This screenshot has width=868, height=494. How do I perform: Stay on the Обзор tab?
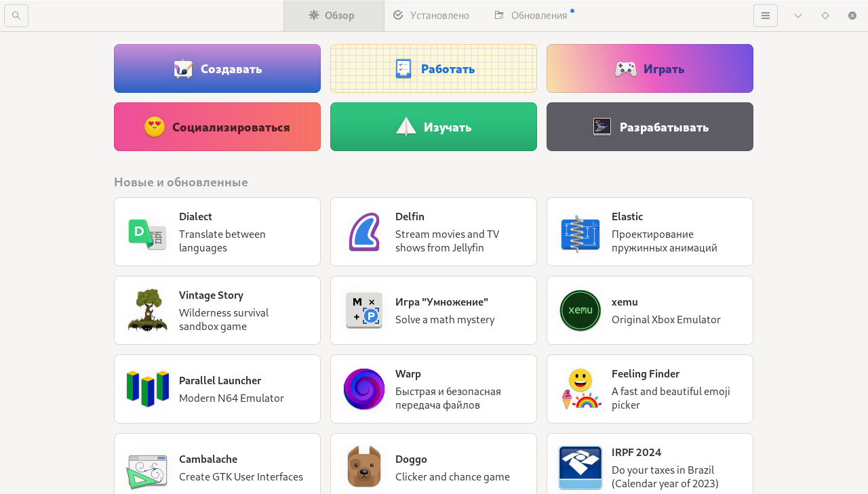(x=334, y=15)
